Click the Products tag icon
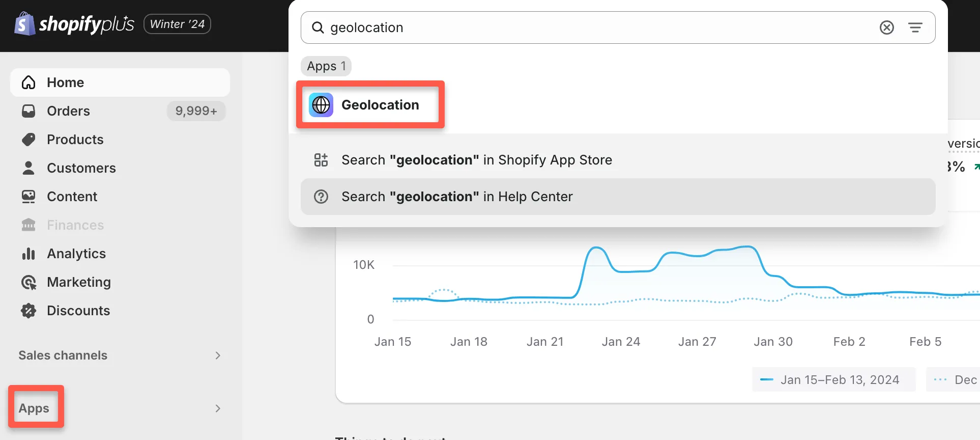The image size is (980, 440). (28, 139)
